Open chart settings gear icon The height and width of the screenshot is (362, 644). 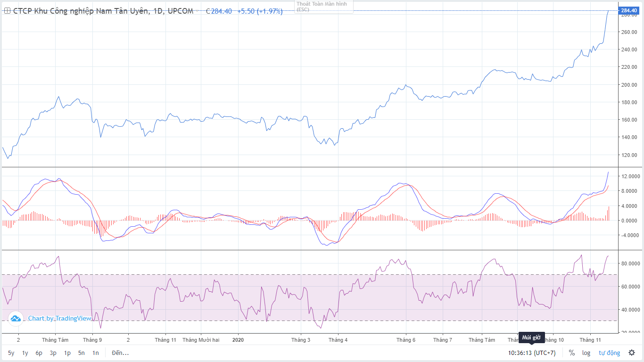(632, 353)
